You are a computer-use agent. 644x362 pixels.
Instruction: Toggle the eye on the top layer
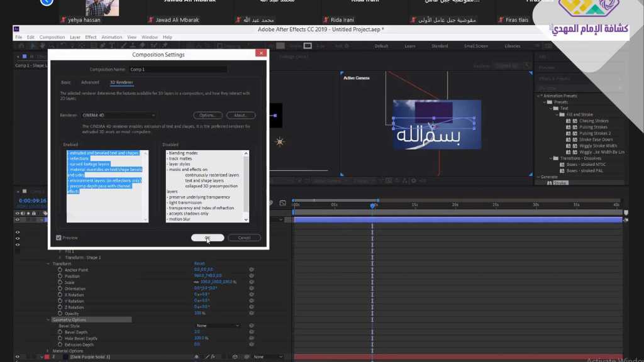click(x=18, y=220)
